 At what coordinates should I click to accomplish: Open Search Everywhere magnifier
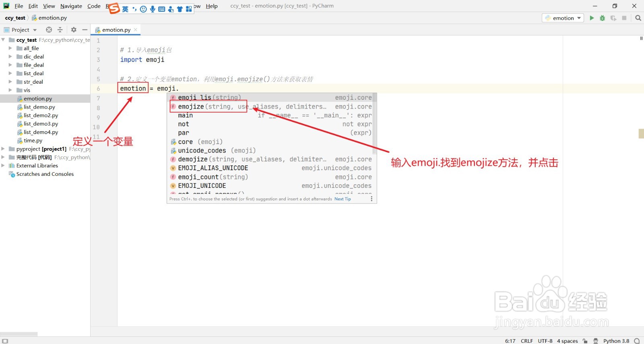pyautogui.click(x=638, y=18)
